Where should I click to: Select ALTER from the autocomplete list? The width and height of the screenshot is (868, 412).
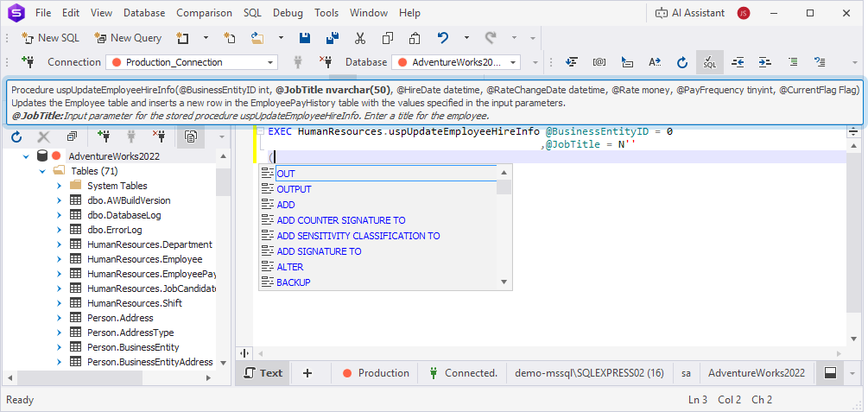(x=290, y=267)
